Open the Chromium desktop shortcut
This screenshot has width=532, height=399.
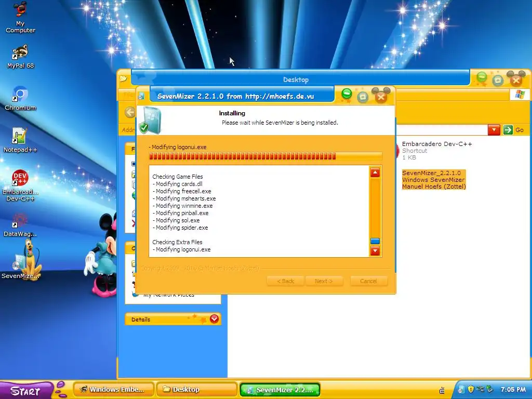point(20,98)
